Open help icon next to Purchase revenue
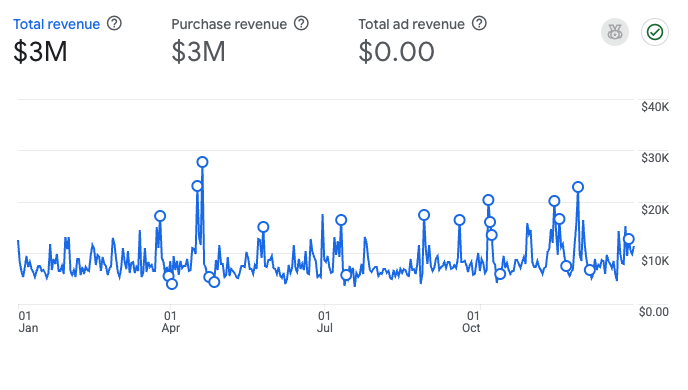 click(301, 23)
